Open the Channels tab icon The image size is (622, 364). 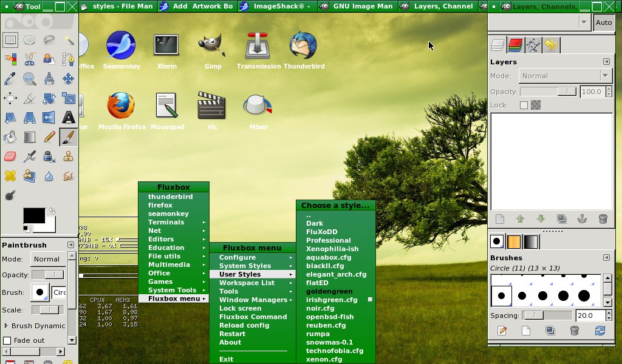click(x=515, y=45)
